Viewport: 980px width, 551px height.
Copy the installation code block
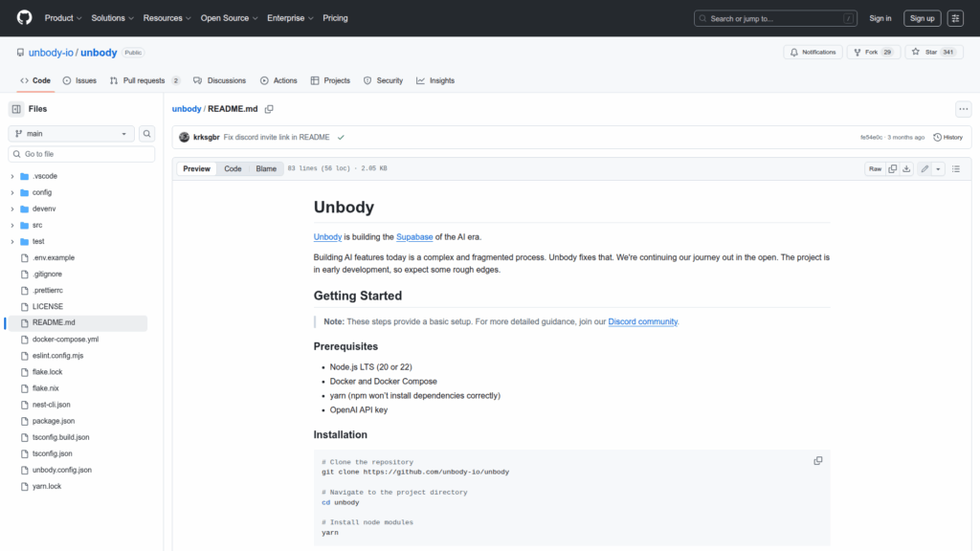(817, 460)
